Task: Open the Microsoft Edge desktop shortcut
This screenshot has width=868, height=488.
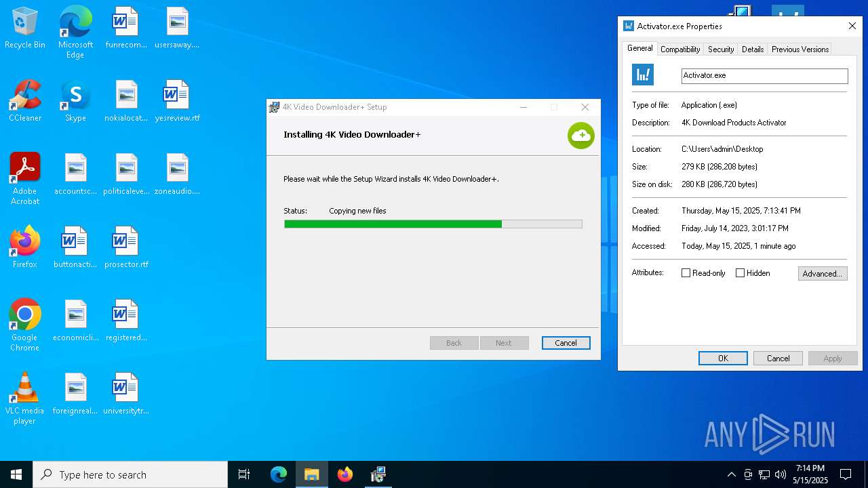Action: click(75, 32)
